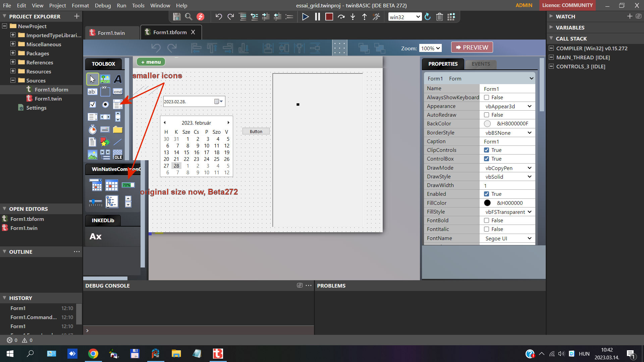Open the Tools menu
Image resolution: width=644 pixels, height=362 pixels.
[x=138, y=5]
